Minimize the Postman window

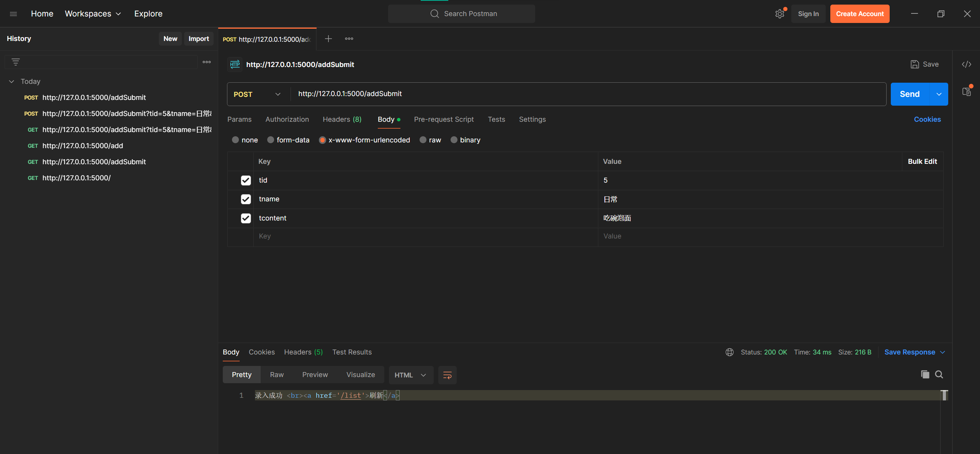[915, 14]
